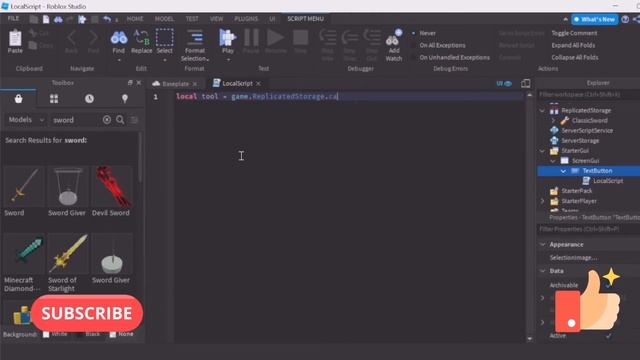This screenshot has width=640, height=360.
Task: Collapse the ReplicatedStorage tree node
Action: (x=542, y=111)
